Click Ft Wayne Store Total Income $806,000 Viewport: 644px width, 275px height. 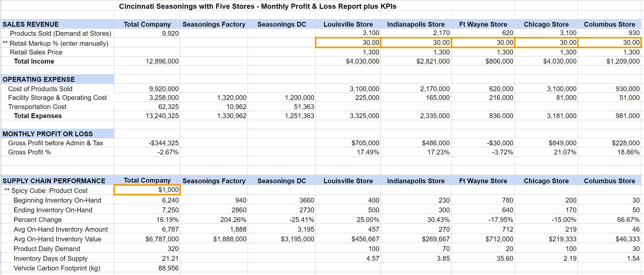point(499,61)
